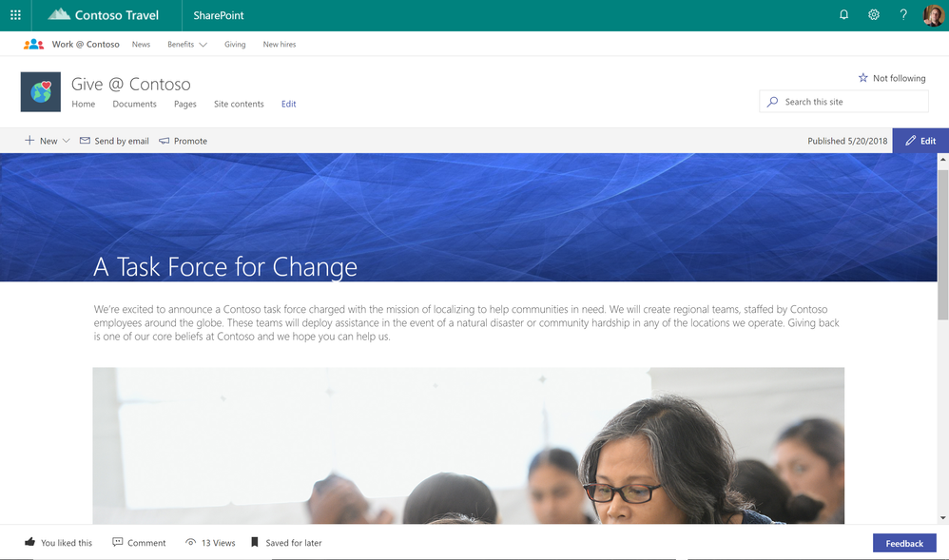Click the pencil icon in Edit button

pyautogui.click(x=910, y=141)
